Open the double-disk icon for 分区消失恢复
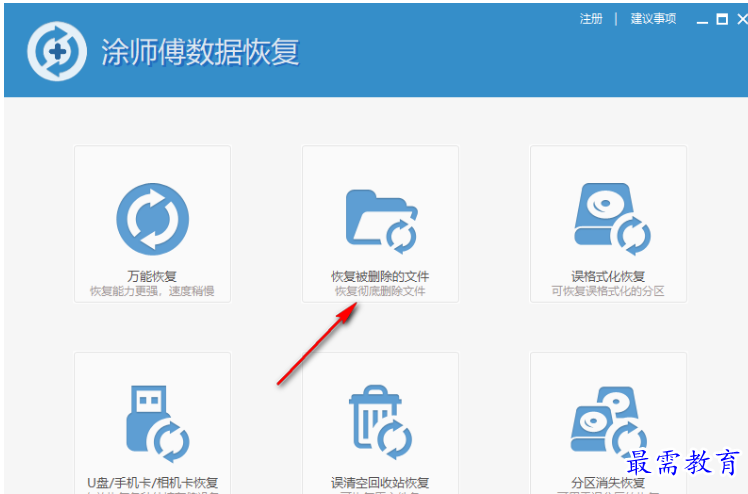The width and height of the screenshot is (748, 494). tap(609, 422)
